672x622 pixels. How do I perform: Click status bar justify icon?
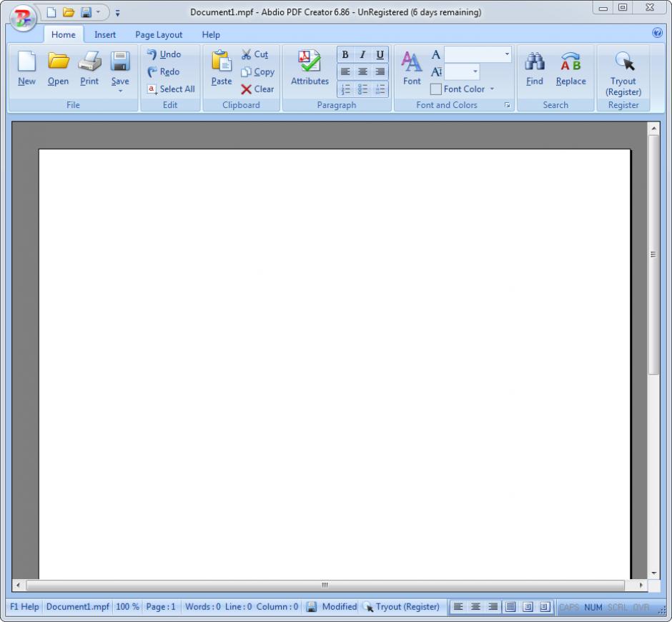click(510, 606)
